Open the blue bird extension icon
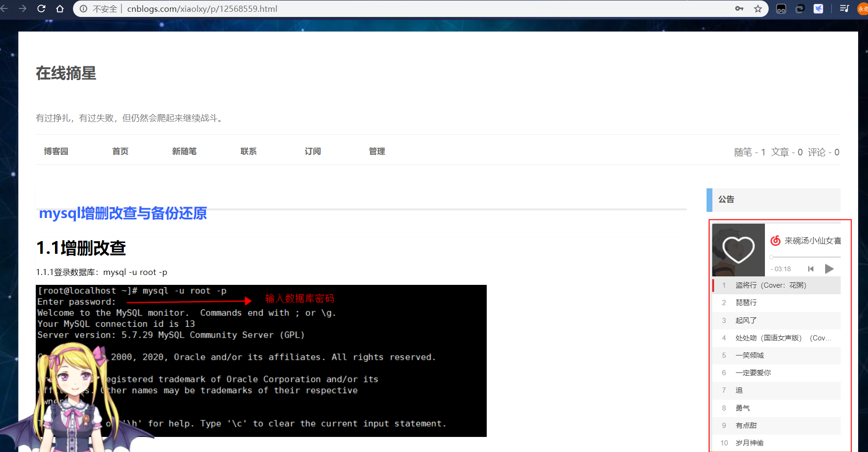The image size is (868, 452). 819,8
